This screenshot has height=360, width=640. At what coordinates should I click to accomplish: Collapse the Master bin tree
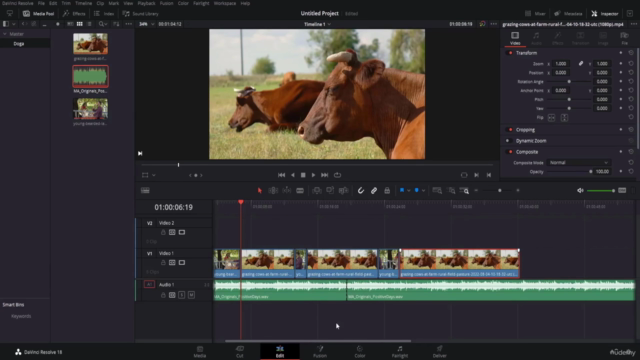coord(5,34)
